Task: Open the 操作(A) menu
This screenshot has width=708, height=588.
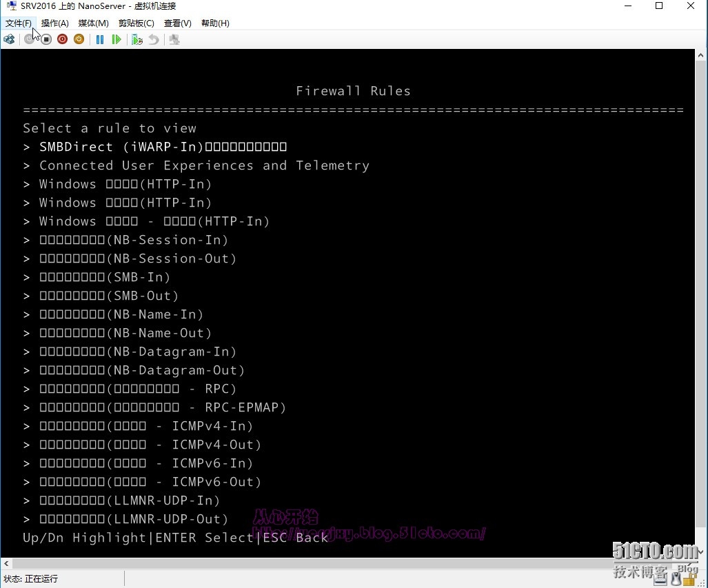Action: 54,23
